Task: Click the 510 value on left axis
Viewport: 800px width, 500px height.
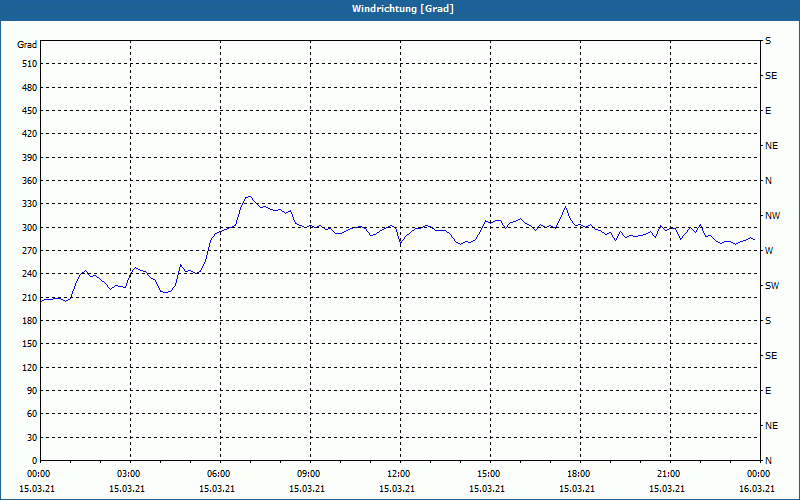Action: [28, 64]
